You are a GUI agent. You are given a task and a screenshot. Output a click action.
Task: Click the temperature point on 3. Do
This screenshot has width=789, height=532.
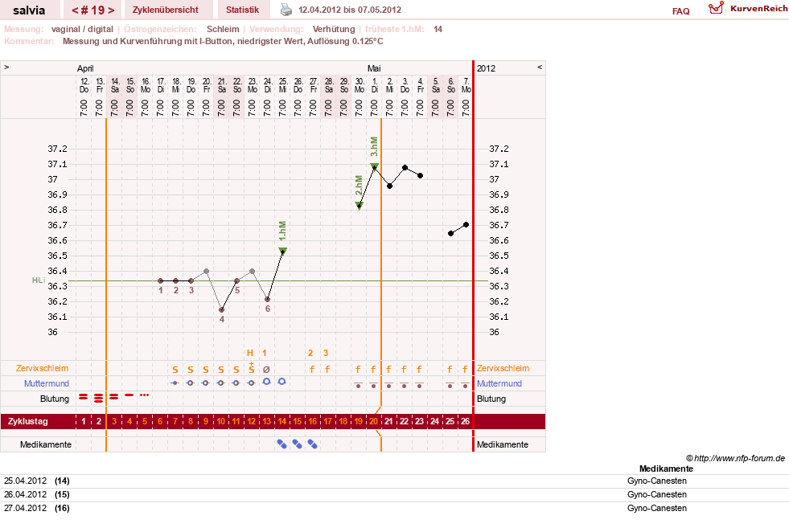tap(405, 167)
